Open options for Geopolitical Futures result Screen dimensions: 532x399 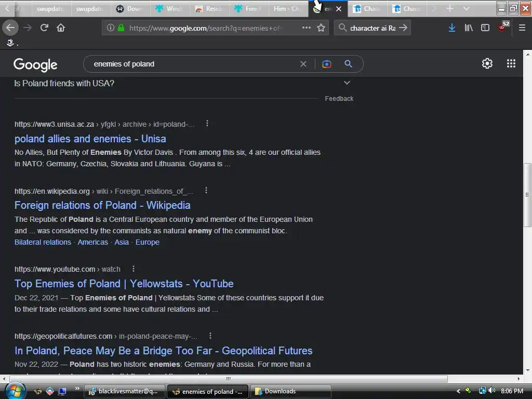[x=210, y=336]
